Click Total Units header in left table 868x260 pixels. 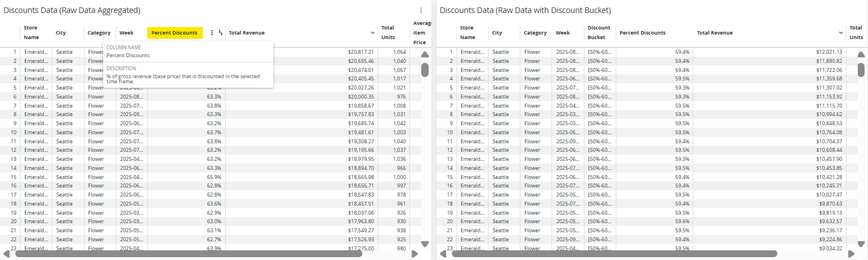tap(388, 32)
